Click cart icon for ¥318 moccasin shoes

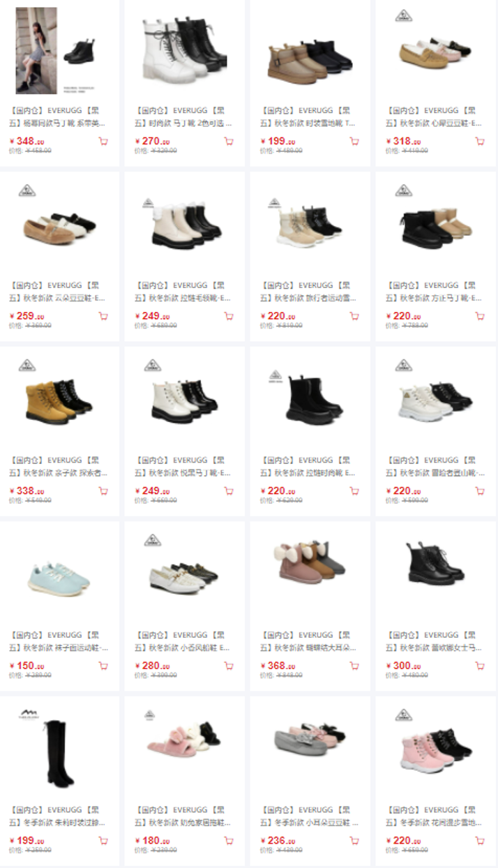click(x=480, y=141)
